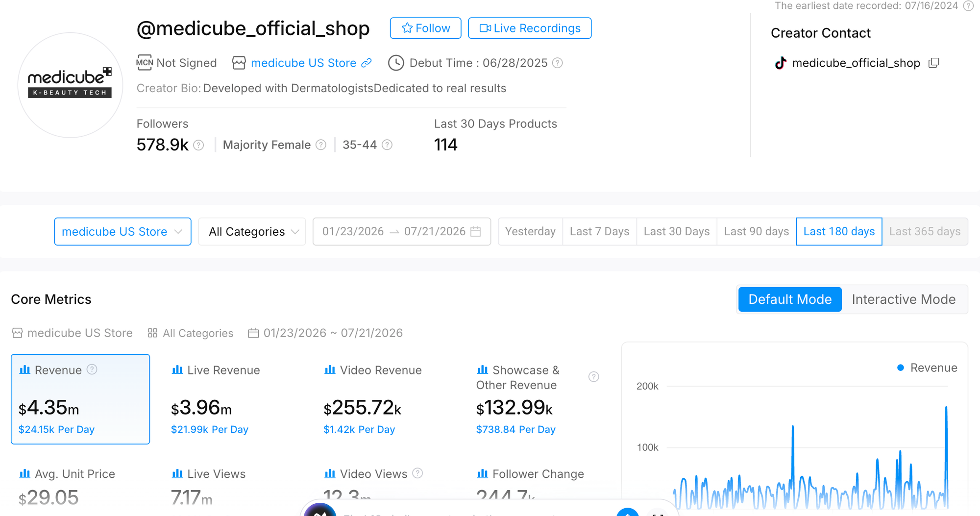Open the medicube US Store link
Image resolution: width=980 pixels, height=516 pixels.
(x=303, y=63)
